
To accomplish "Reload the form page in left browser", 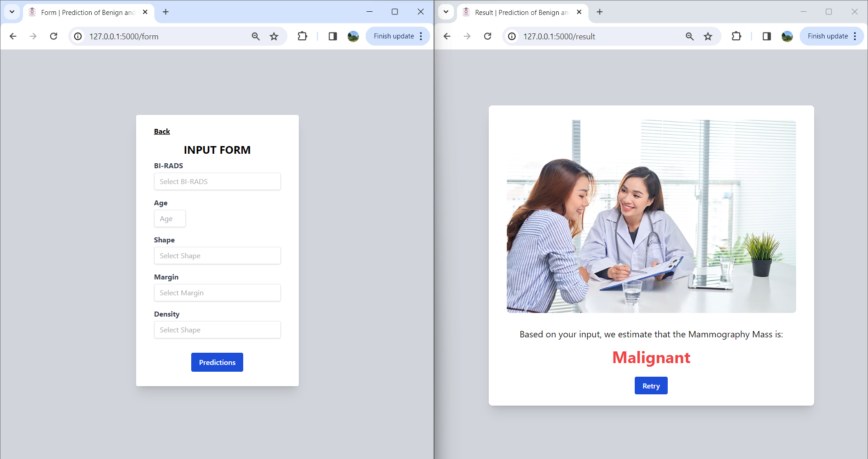I will [x=53, y=36].
